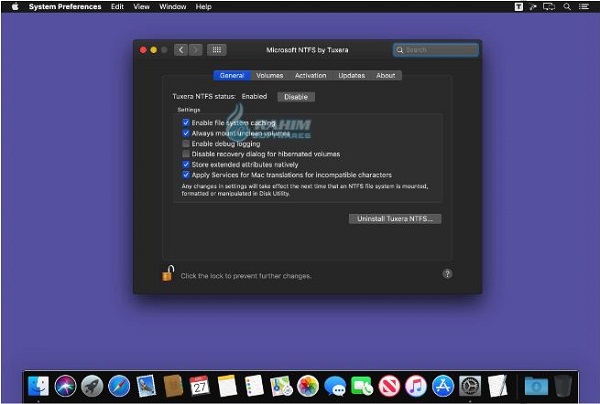Image resolution: width=600 pixels, height=404 pixels.
Task: Open Notes from the Dock
Action: click(227, 386)
